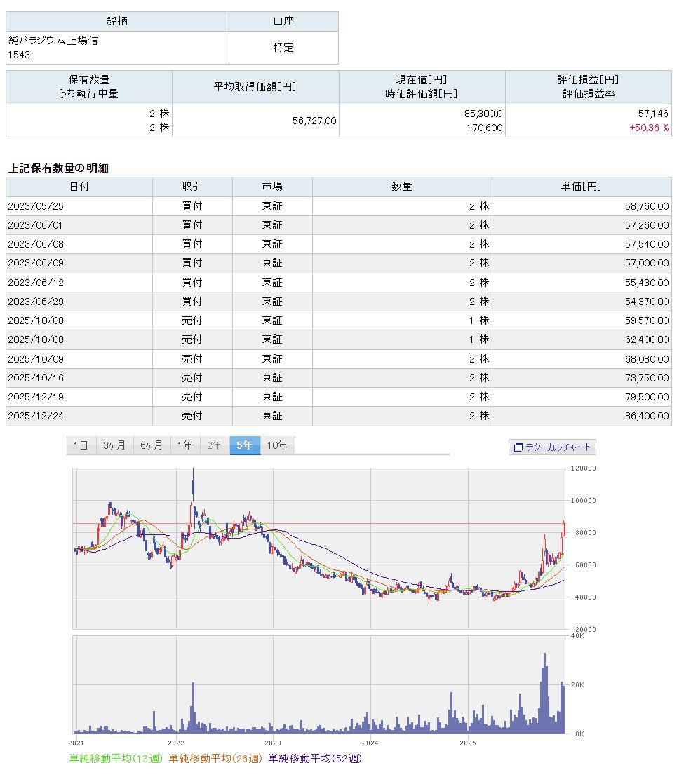This screenshot has width=698, height=784.
Task: Click the 単純移動平均(13週) legend label
Action: 116,758
